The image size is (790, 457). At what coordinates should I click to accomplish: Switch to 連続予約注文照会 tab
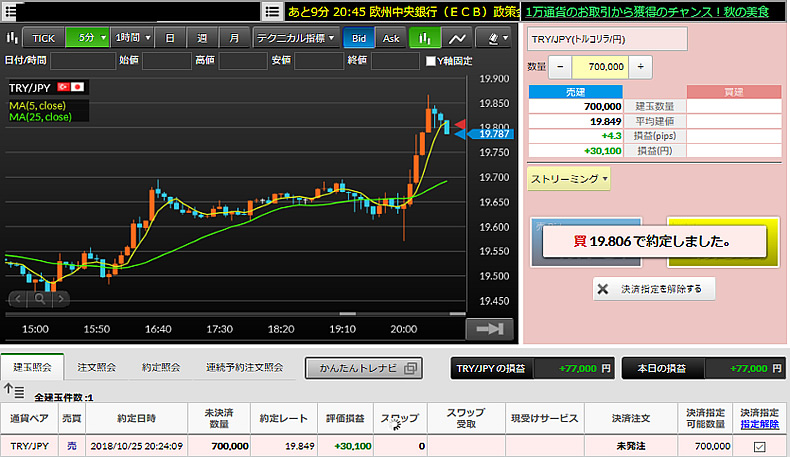pos(244,367)
